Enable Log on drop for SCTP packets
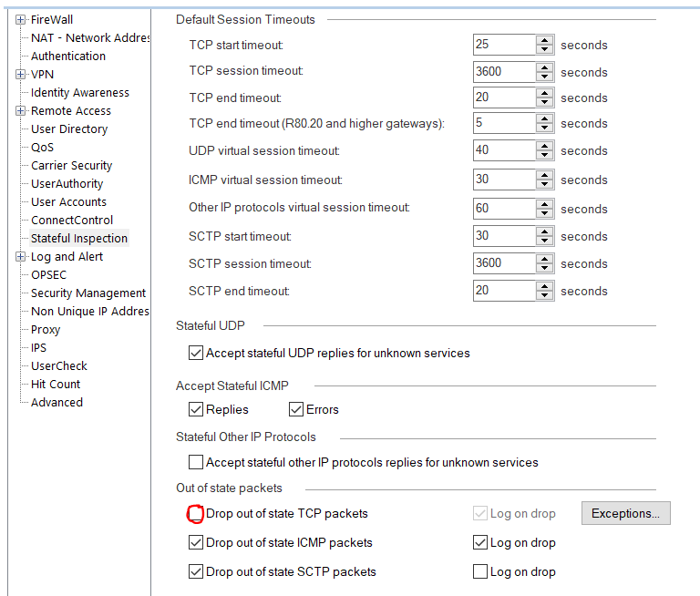Screen dimensions: 700x596 pyautogui.click(x=480, y=572)
